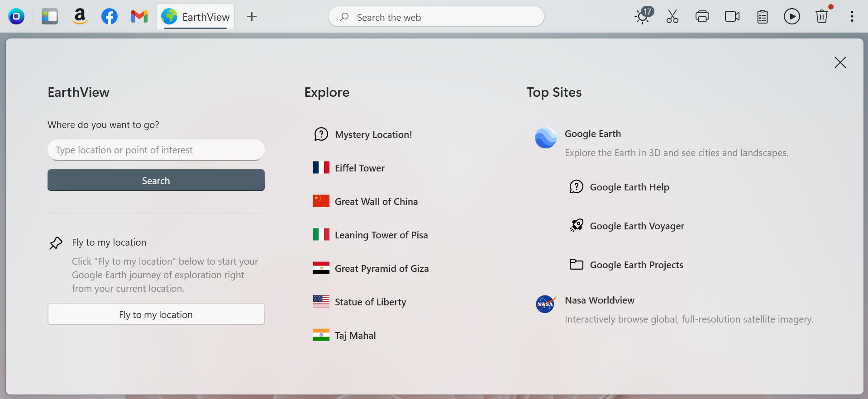Open the Amazon shortcut
This screenshot has width=868, height=399.
tap(80, 17)
